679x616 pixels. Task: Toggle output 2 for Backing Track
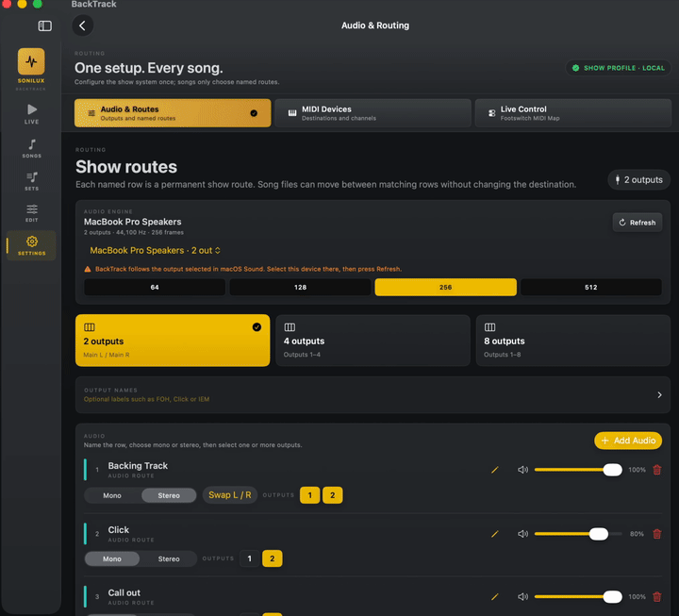(333, 495)
